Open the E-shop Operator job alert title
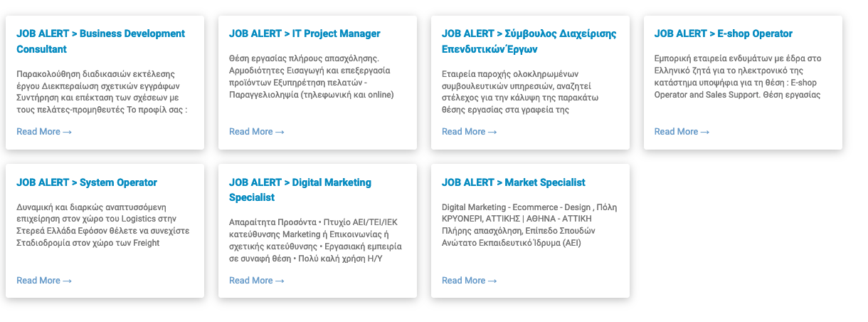This screenshot has height=322, width=868. (x=723, y=33)
